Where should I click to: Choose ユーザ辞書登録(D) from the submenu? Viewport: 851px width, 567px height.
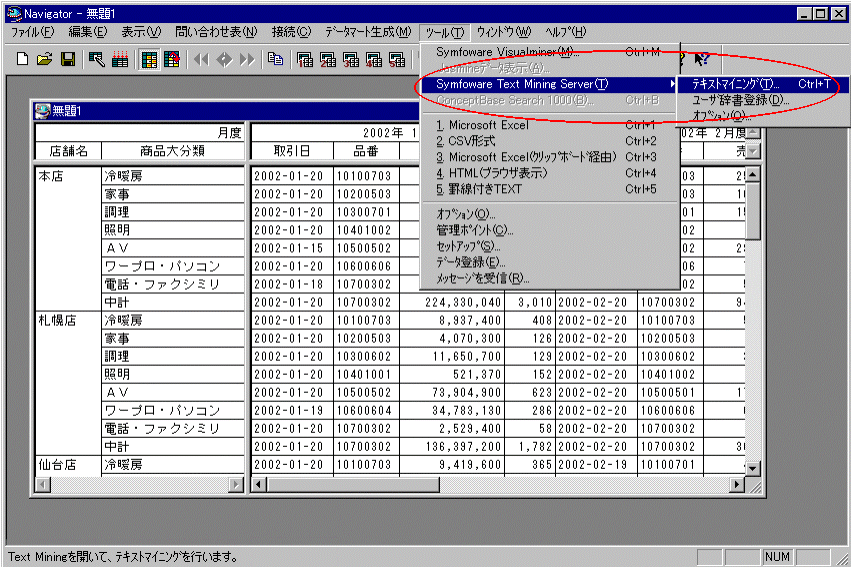(740, 100)
